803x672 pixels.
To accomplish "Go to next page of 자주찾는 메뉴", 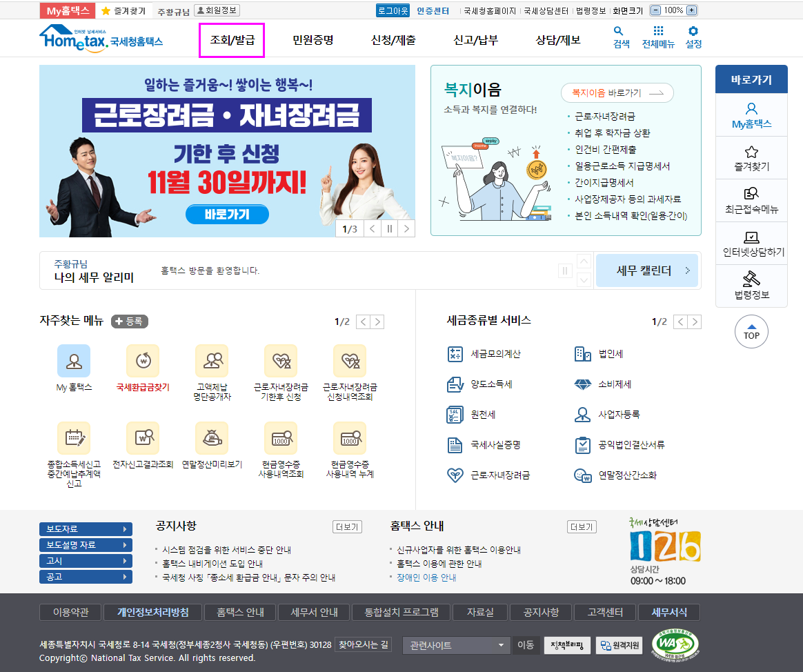I will pos(377,322).
